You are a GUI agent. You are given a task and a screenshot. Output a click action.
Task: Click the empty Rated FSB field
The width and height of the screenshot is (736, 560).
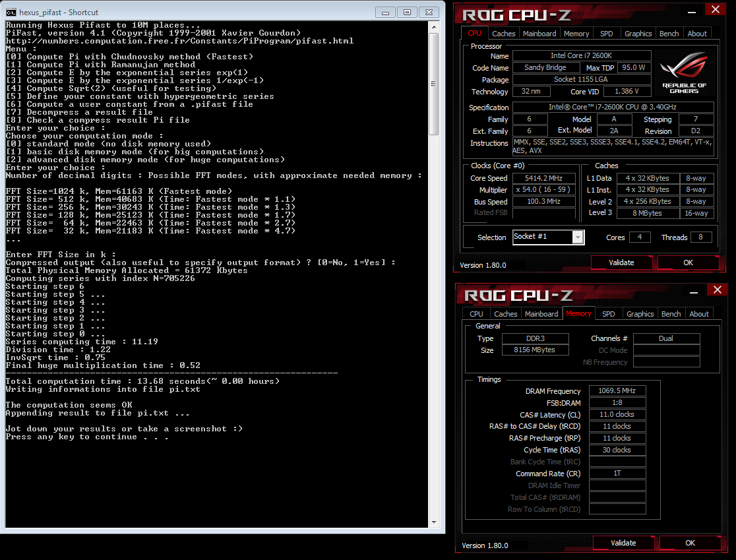coord(543,213)
